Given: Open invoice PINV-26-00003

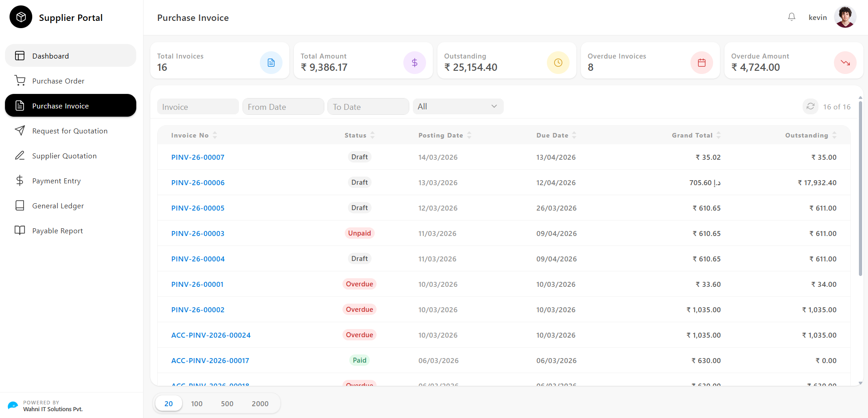Looking at the screenshot, I should pyautogui.click(x=198, y=234).
